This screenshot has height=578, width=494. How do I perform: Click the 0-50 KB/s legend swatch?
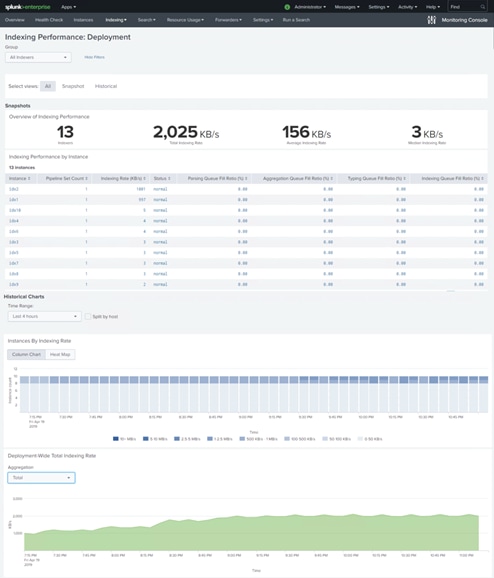360,439
